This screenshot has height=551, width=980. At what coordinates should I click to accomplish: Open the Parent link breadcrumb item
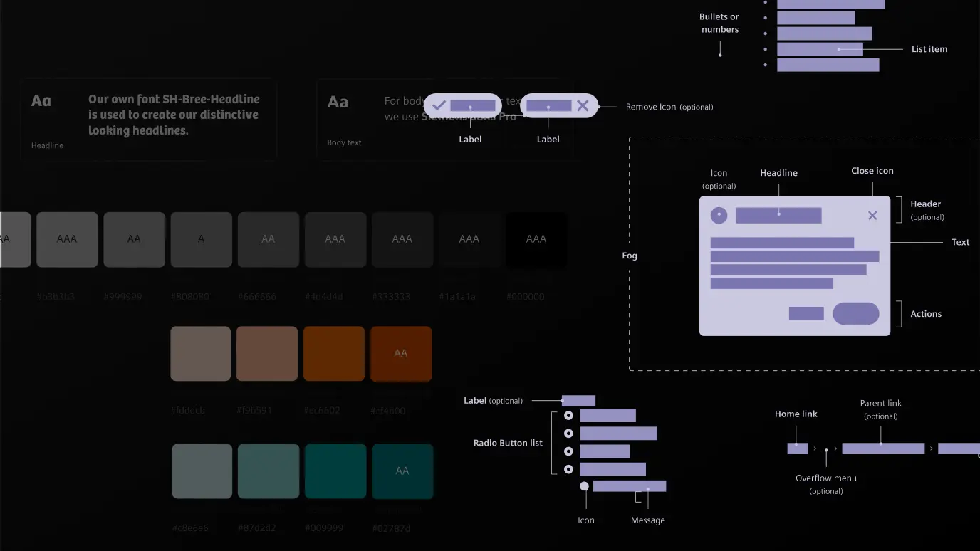[883, 448]
